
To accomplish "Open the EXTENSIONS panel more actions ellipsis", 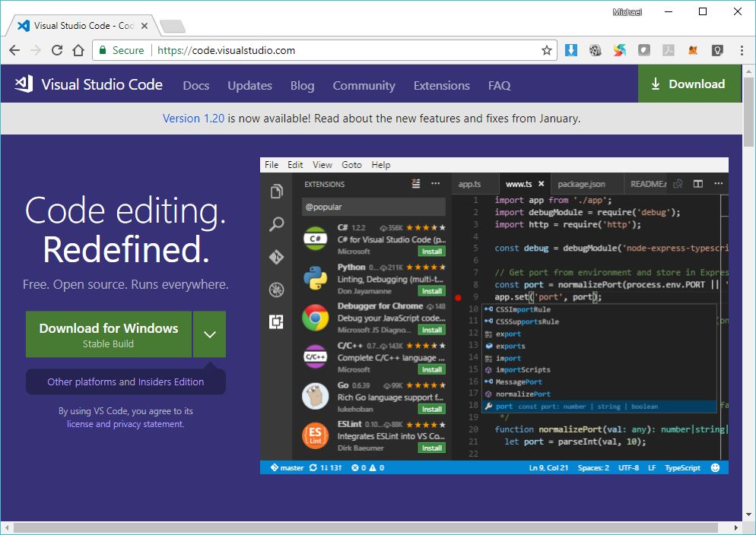I will click(x=435, y=183).
